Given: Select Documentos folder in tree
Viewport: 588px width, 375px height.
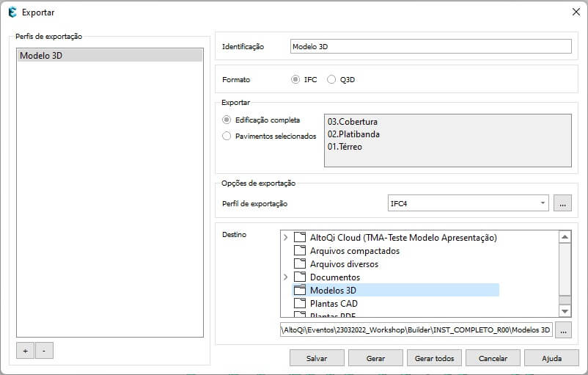Looking at the screenshot, I should tap(335, 277).
